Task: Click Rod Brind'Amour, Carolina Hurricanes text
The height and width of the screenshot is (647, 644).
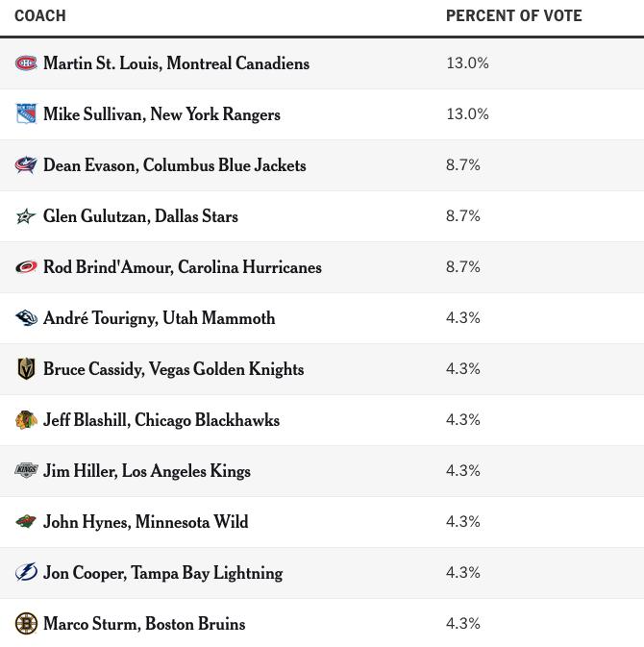Action: 183,267
